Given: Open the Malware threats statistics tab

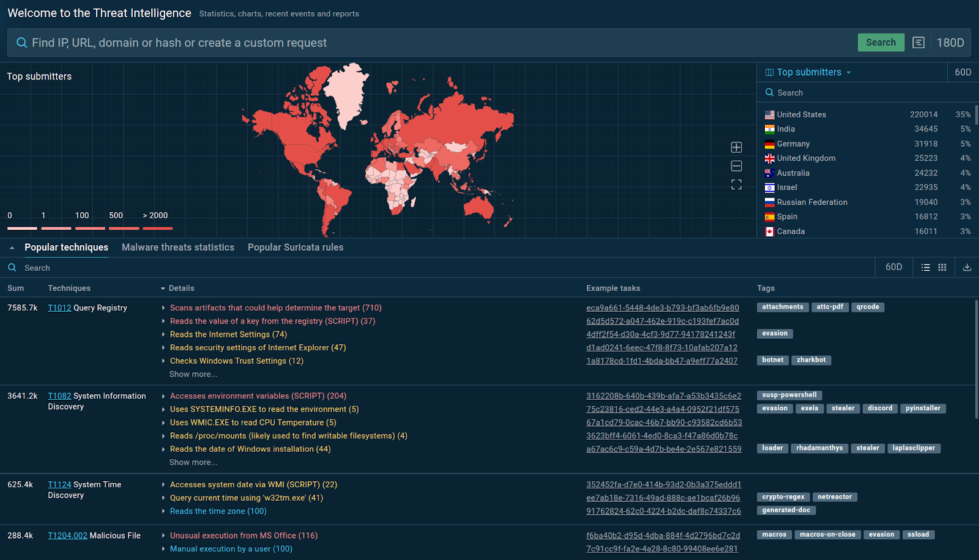Looking at the screenshot, I should [177, 248].
